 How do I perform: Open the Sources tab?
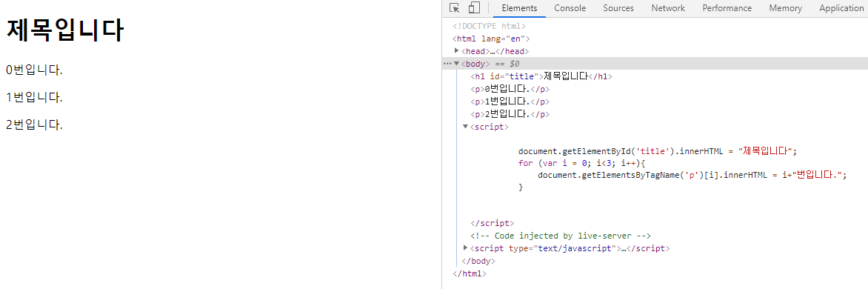pyautogui.click(x=618, y=7)
